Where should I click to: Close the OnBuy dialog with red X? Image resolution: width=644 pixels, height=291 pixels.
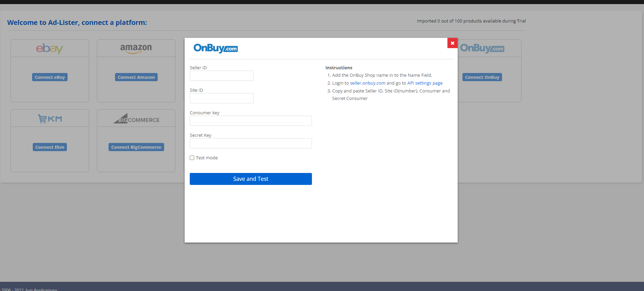coord(452,43)
